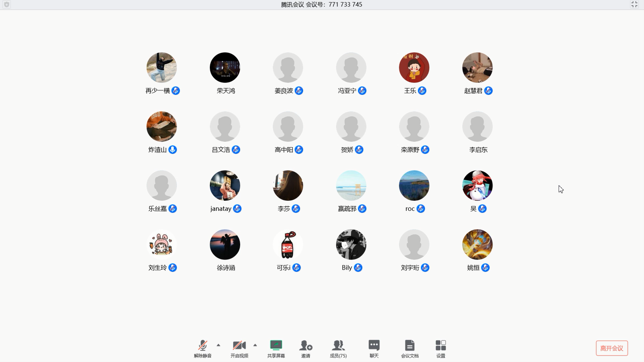Viewport: 644px width, 362px height.
Task: Click the share screen icon
Action: pos(276,346)
